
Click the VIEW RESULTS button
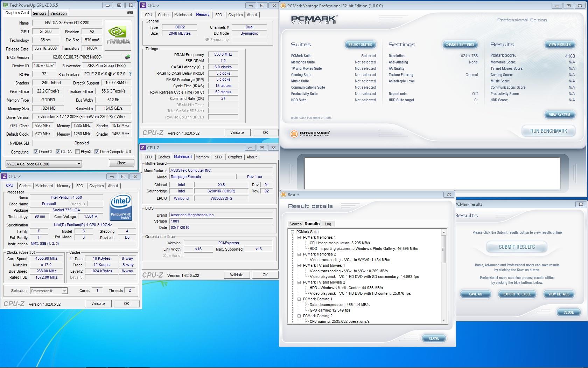560,45
